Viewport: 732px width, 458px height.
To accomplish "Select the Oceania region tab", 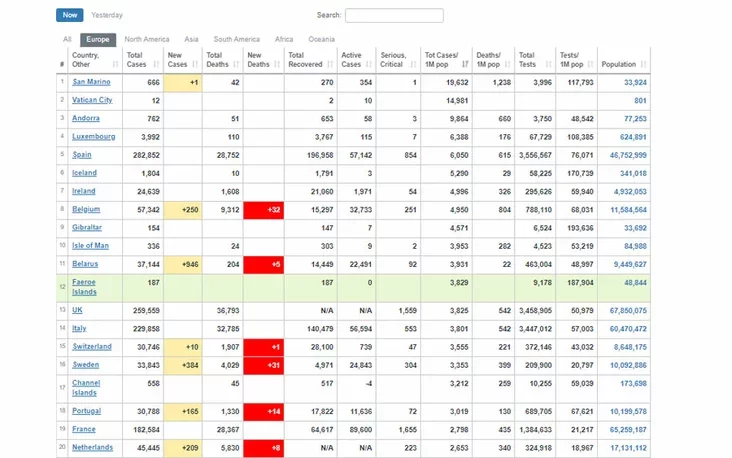I will click(321, 39).
